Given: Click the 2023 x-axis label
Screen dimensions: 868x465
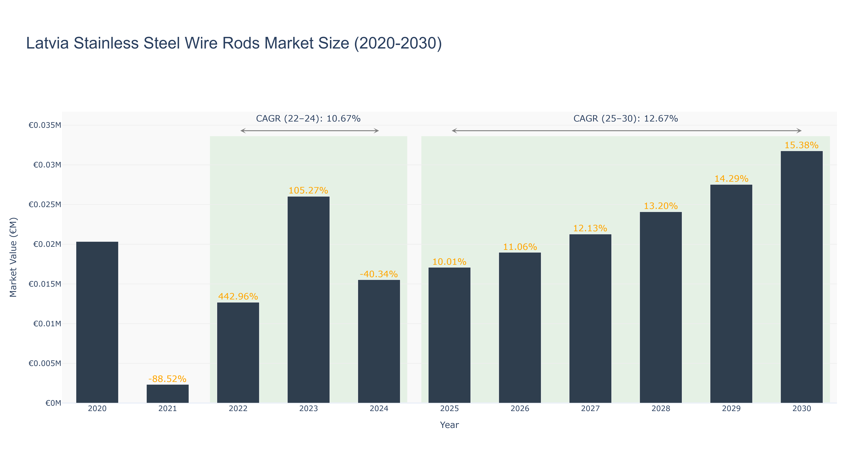Looking at the screenshot, I should (308, 409).
